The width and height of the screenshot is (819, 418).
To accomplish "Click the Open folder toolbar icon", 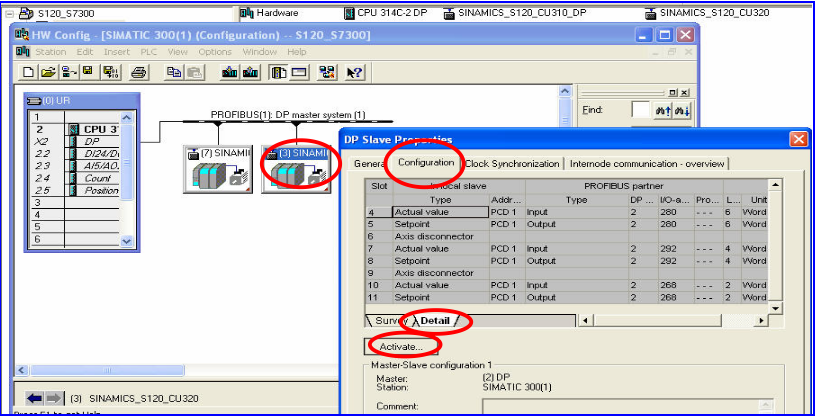I will [48, 72].
